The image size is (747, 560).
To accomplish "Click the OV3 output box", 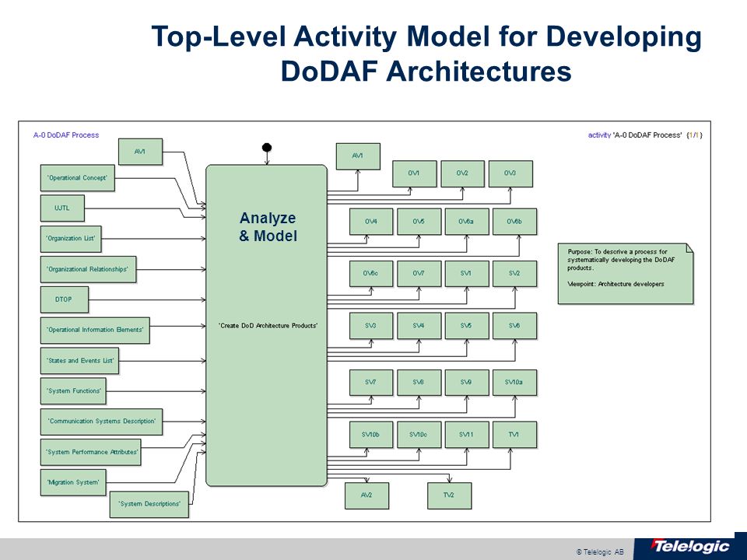I will click(510, 173).
